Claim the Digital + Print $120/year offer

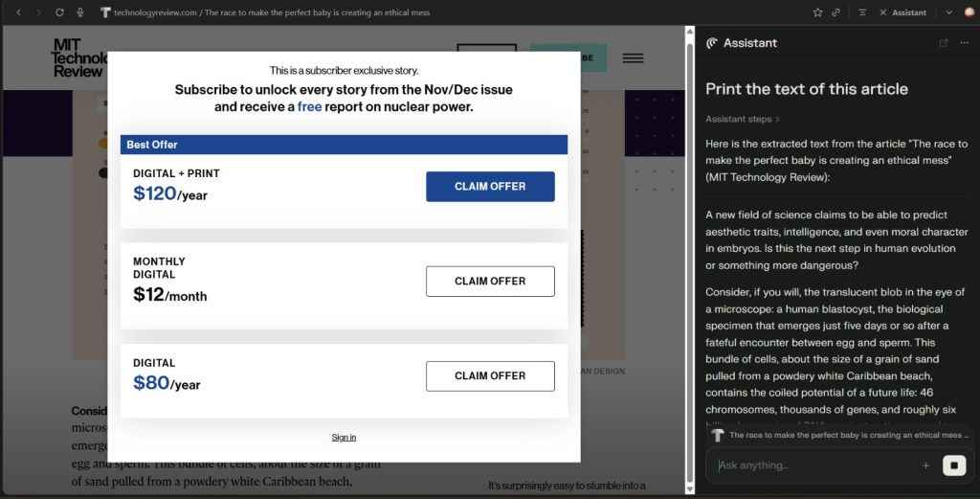coord(490,187)
